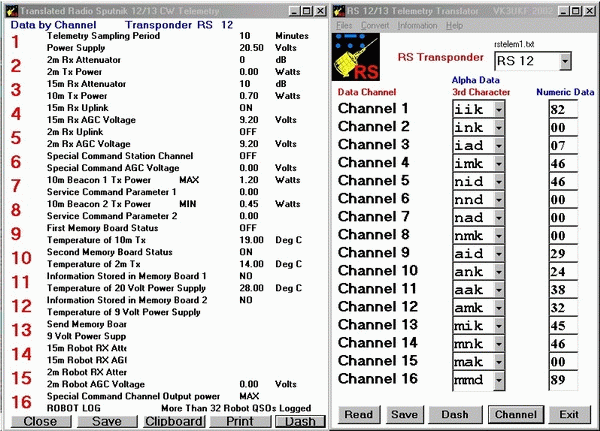Image resolution: width=600 pixels, height=431 pixels.
Task: Click Channel 12 numeric data field 32
Action: click(x=563, y=307)
